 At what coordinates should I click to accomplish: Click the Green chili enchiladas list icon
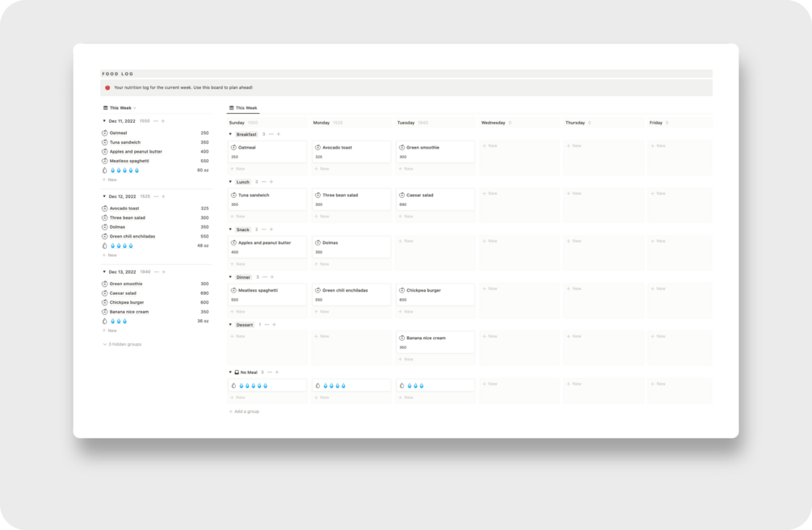[x=104, y=236]
